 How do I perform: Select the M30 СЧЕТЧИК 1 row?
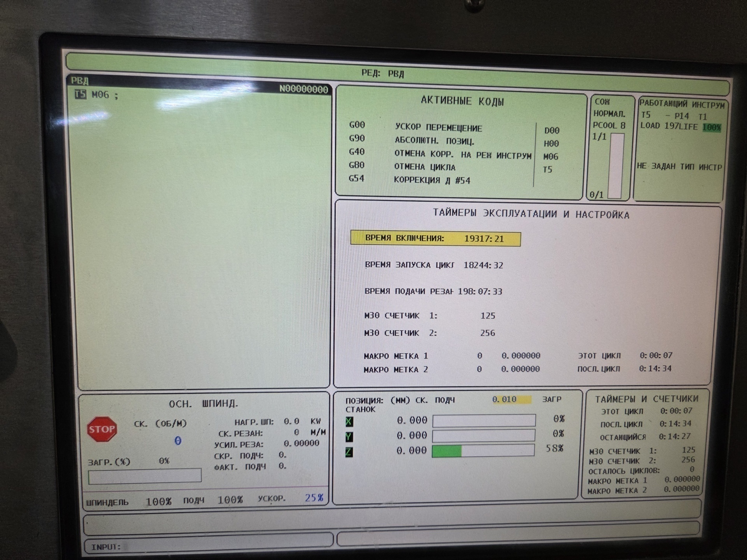pos(429,316)
